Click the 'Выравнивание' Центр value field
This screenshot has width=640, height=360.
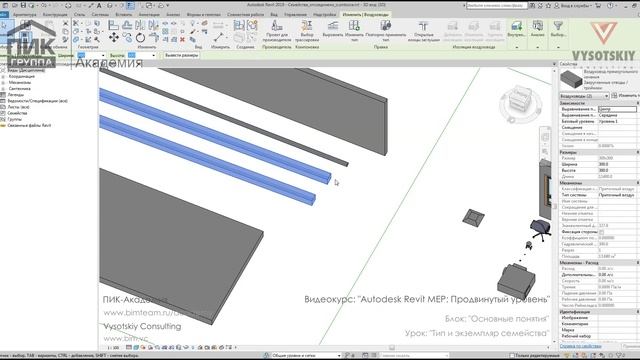[x=617, y=109]
